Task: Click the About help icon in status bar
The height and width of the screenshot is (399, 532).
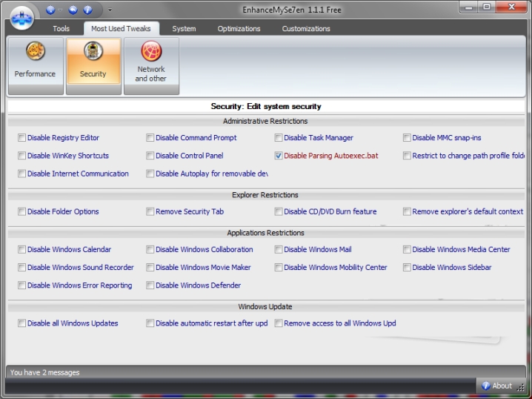Action: 486,386
